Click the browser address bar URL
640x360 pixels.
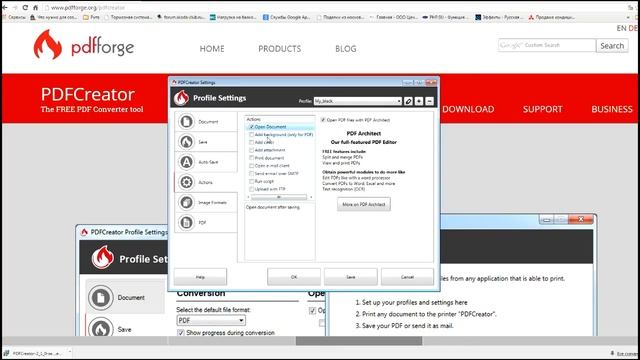[x=88, y=7]
